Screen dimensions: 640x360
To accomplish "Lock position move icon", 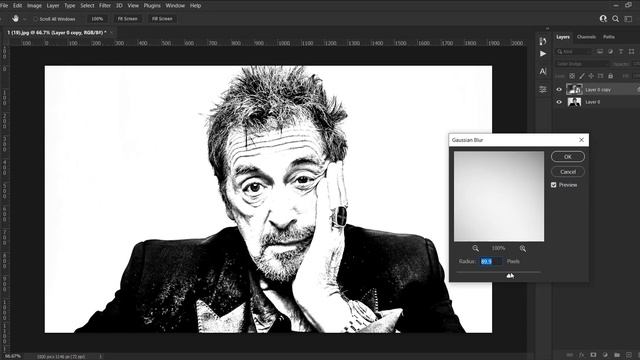I will [x=591, y=76].
